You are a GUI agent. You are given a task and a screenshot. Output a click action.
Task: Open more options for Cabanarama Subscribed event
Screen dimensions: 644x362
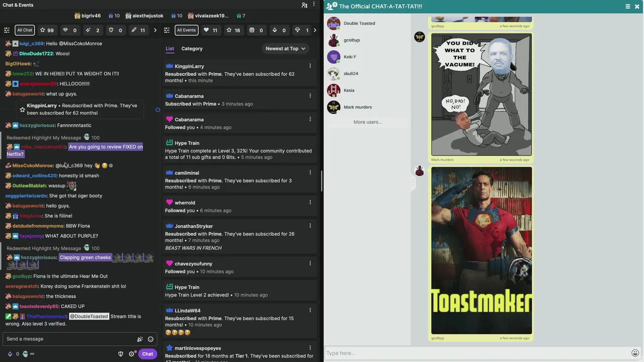310,96
